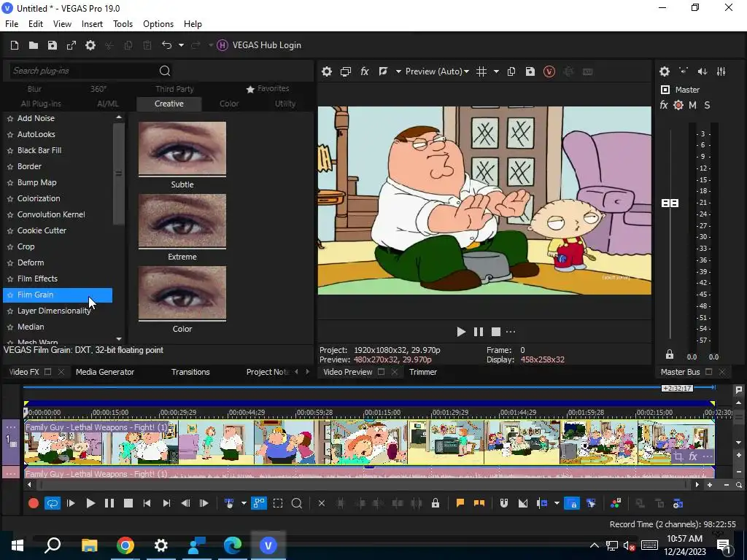Open Video Preview properties gear
Viewport: 747px width, 560px height.
click(326, 72)
